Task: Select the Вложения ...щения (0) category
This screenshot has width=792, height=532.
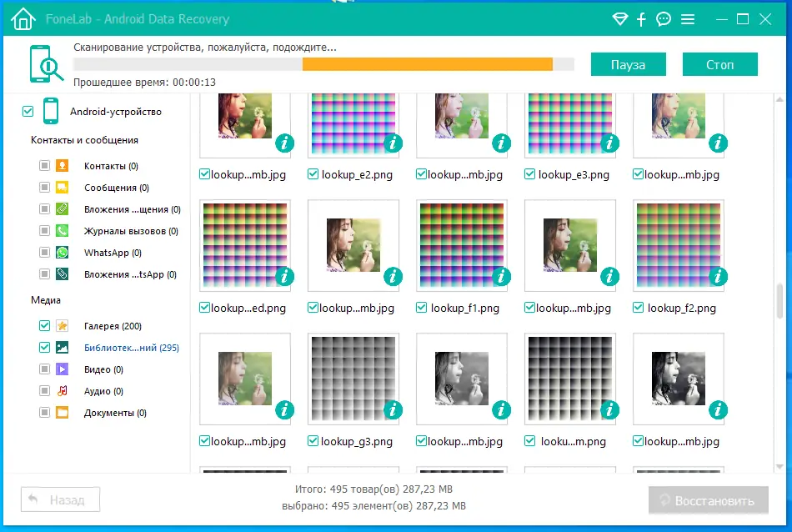Action: point(133,209)
